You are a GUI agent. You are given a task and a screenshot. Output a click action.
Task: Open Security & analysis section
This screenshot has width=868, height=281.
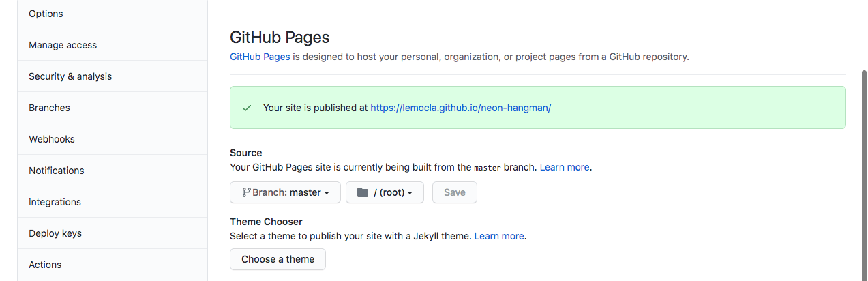click(113, 76)
